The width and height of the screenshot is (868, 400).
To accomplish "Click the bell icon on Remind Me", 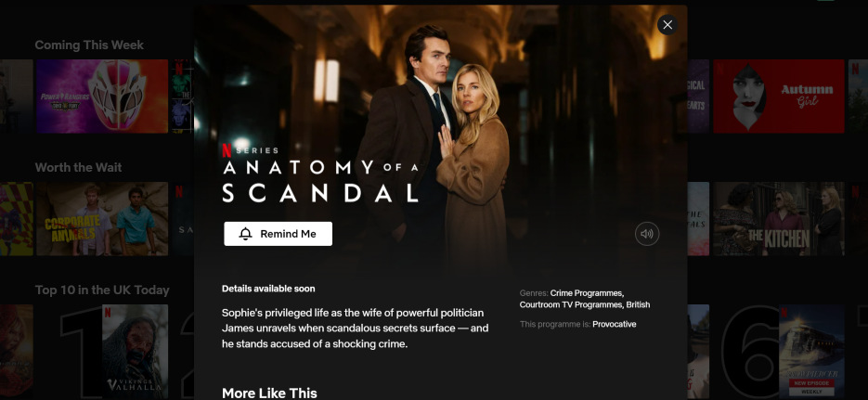I will pyautogui.click(x=245, y=234).
